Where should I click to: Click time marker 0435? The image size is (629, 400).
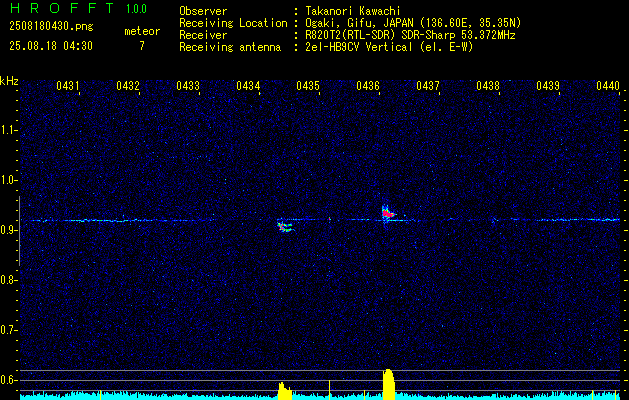pos(308,86)
